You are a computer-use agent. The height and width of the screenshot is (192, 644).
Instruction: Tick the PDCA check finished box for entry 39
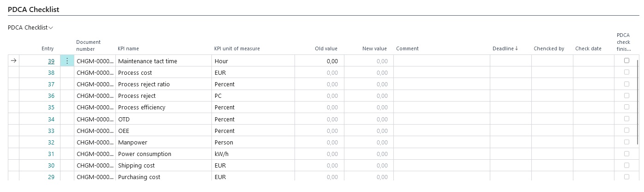coord(626,60)
